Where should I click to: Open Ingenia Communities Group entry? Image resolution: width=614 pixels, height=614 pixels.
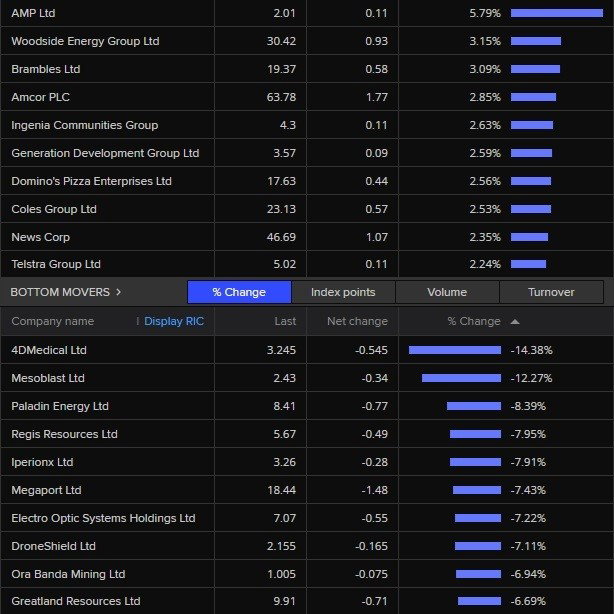(x=85, y=125)
